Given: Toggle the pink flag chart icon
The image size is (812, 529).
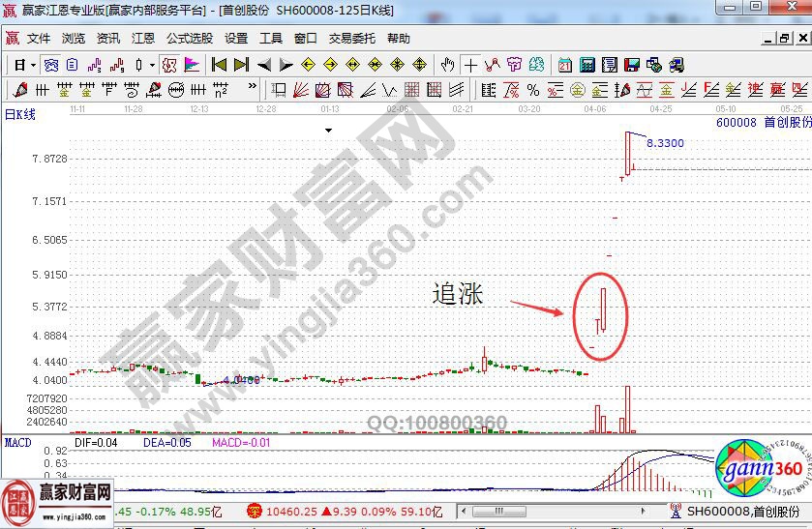Looking at the screenshot, I should coord(192,65).
